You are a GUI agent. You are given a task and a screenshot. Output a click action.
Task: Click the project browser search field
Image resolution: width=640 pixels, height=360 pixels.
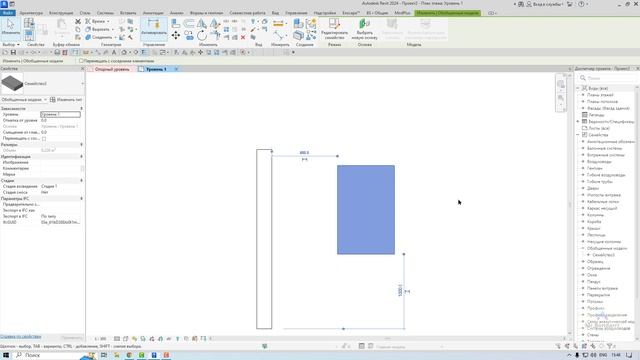[x=608, y=78]
